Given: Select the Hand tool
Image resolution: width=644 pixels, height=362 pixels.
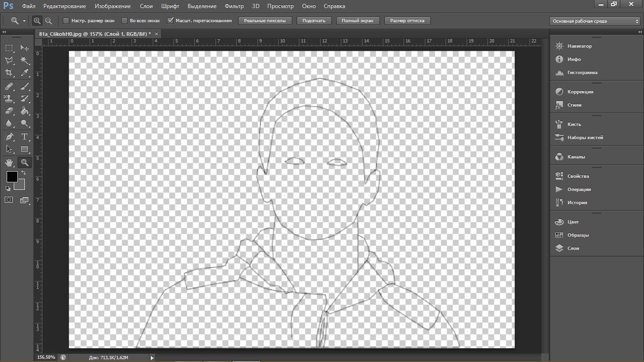Looking at the screenshot, I should (9, 163).
